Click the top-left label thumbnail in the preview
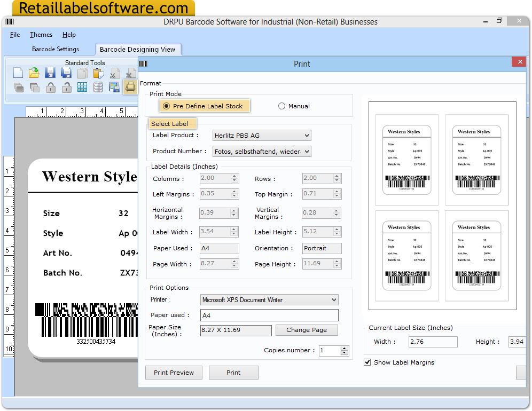 [407, 160]
